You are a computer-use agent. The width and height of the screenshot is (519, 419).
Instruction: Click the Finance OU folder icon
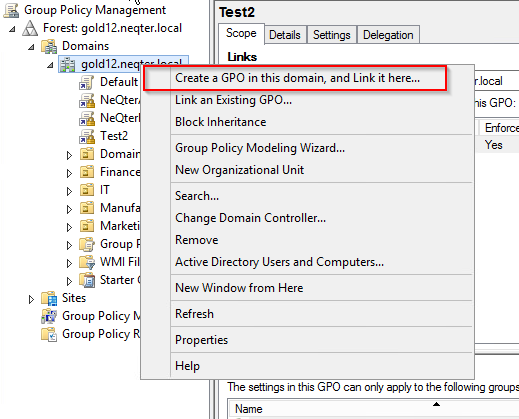(x=87, y=172)
